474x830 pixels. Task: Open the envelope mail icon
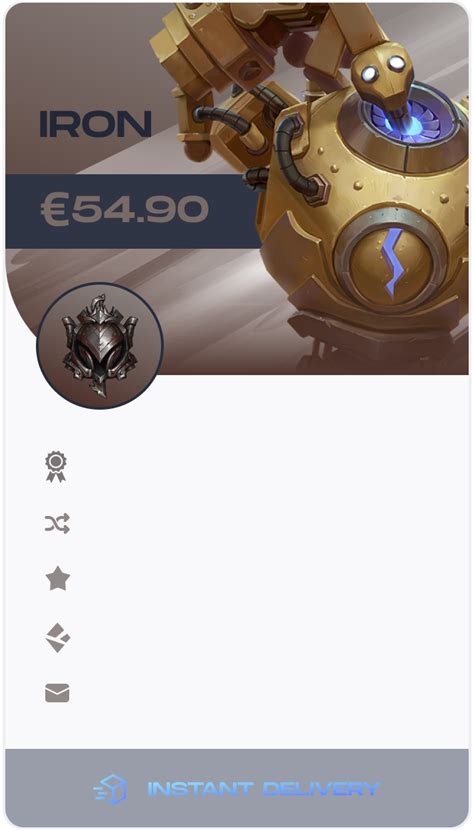(x=57, y=693)
